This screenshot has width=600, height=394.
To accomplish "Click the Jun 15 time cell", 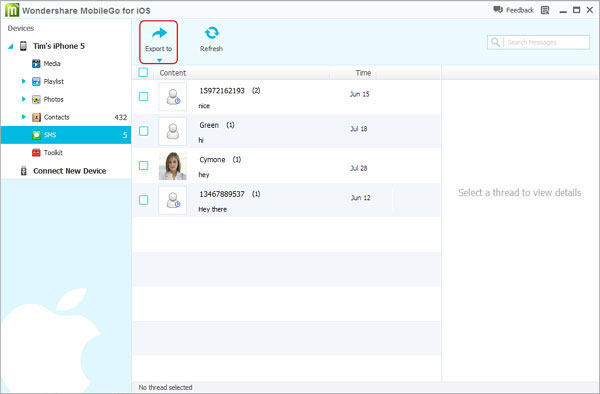I will click(x=359, y=94).
